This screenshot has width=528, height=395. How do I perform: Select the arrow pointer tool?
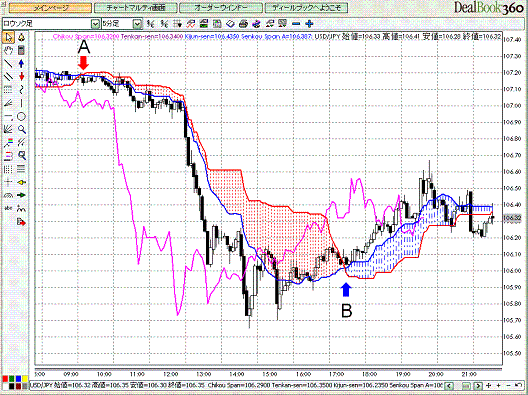coord(8,37)
